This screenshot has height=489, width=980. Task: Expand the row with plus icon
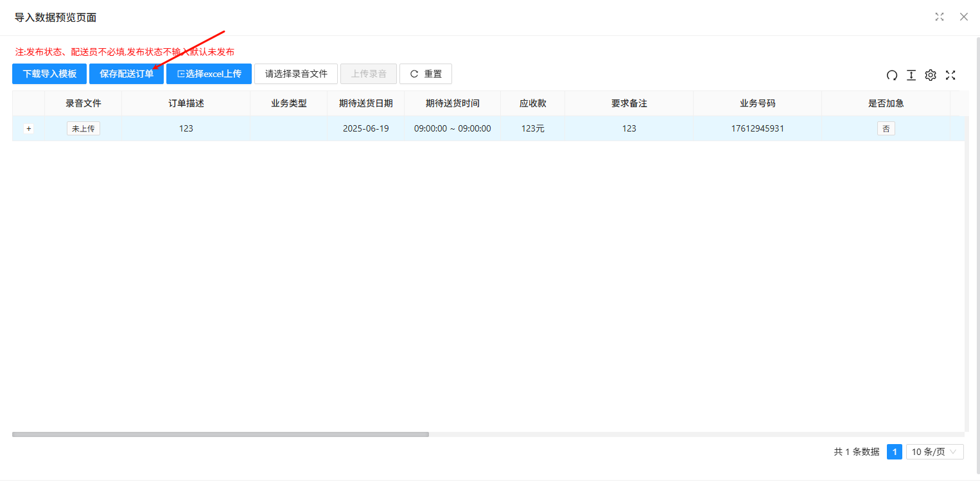tap(28, 128)
